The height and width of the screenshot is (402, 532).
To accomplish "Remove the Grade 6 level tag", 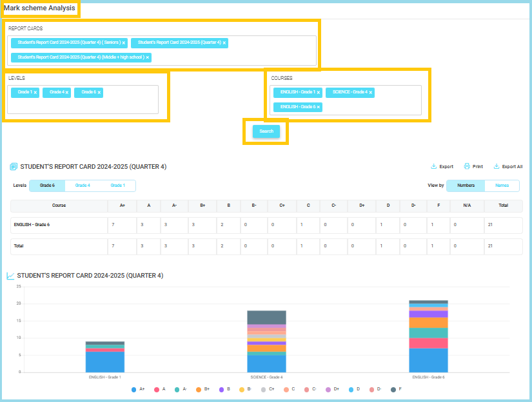I will point(99,93).
